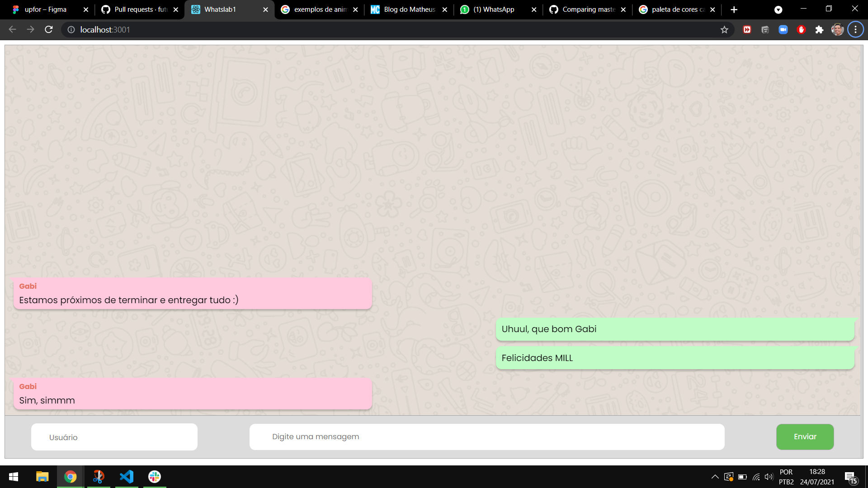Expand the tab search dropdown
Screen dimensions: 868x488
778,10
